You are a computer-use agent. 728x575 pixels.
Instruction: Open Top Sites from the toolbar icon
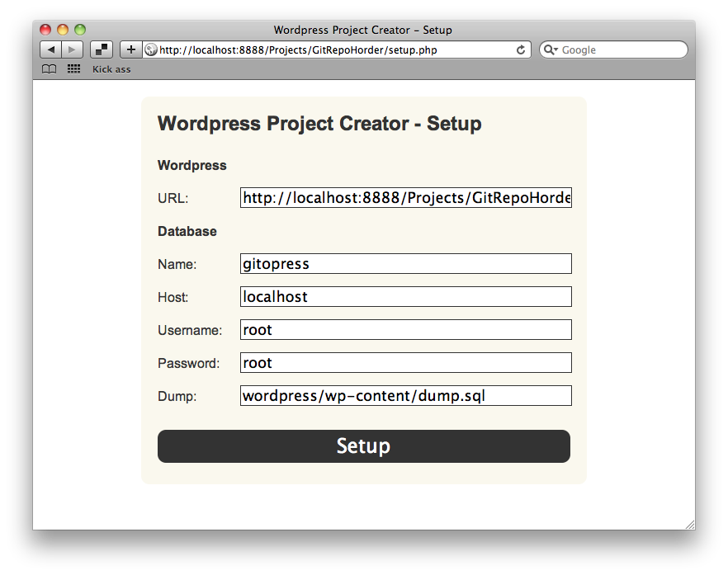point(102,49)
